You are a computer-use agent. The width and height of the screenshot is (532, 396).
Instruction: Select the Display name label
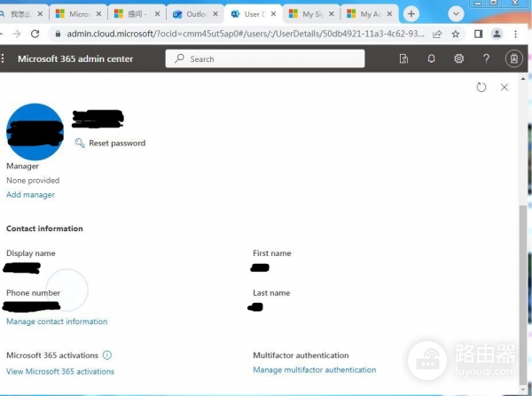click(31, 253)
